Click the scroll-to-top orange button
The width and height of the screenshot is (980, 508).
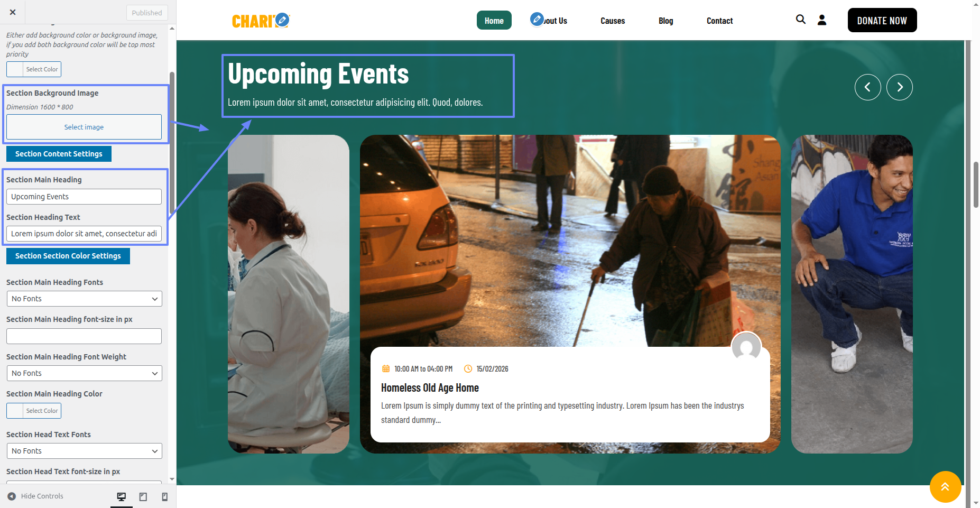(945, 486)
